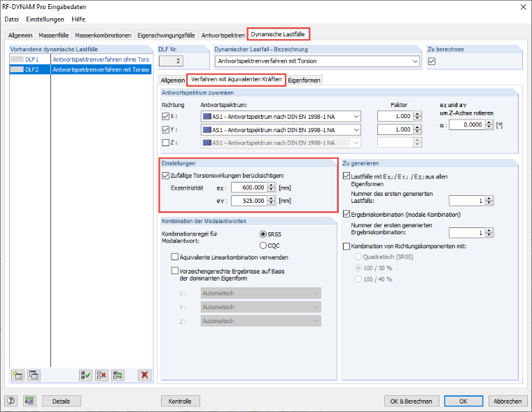Viewport: 532px width, 412px height.
Task: Switch to the Antwortspektren tab
Action: click(x=223, y=35)
